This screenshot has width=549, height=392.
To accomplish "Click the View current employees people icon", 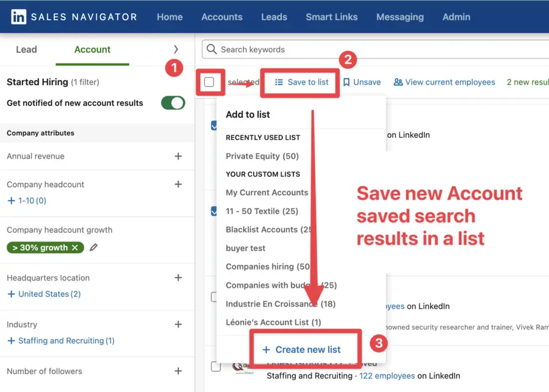I will click(x=399, y=82).
